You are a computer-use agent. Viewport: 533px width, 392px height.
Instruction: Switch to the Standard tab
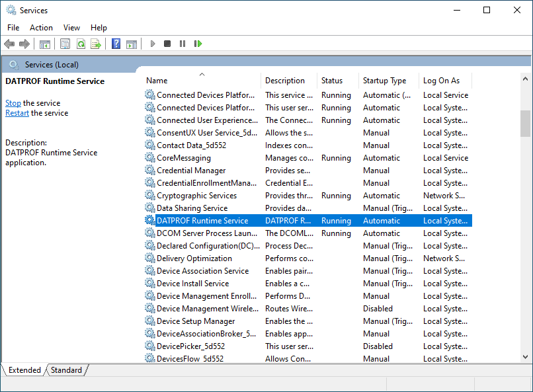[x=65, y=370]
